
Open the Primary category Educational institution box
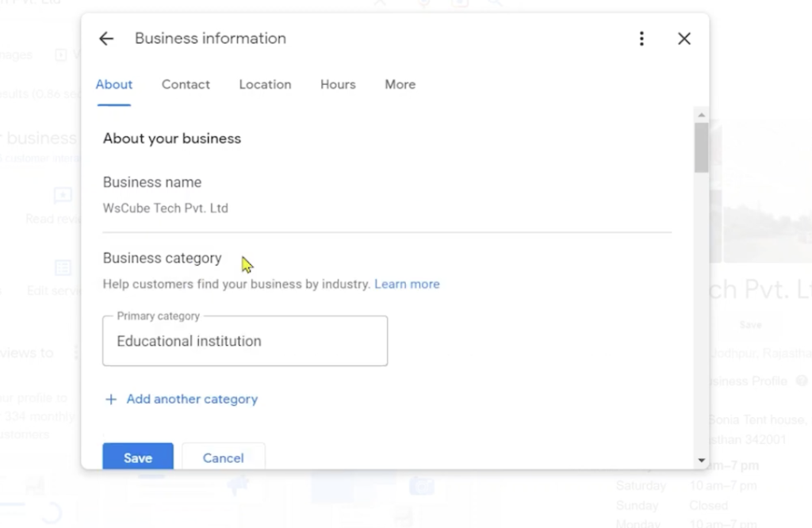[x=245, y=341]
